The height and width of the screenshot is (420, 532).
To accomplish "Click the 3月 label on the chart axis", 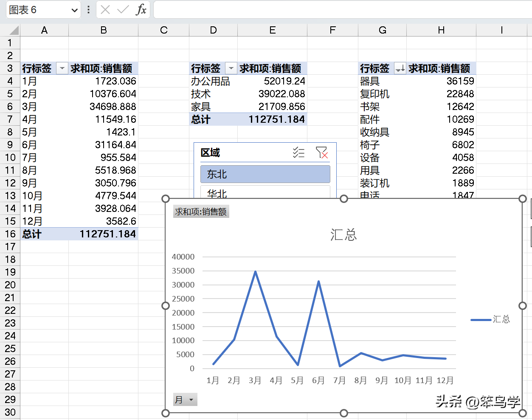I will (255, 381).
